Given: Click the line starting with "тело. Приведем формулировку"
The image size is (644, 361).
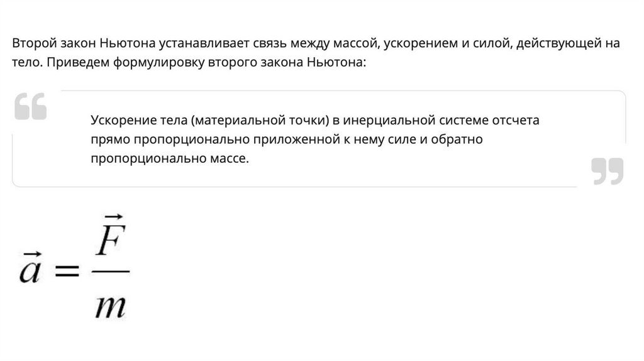Looking at the screenshot, I should point(187,64).
